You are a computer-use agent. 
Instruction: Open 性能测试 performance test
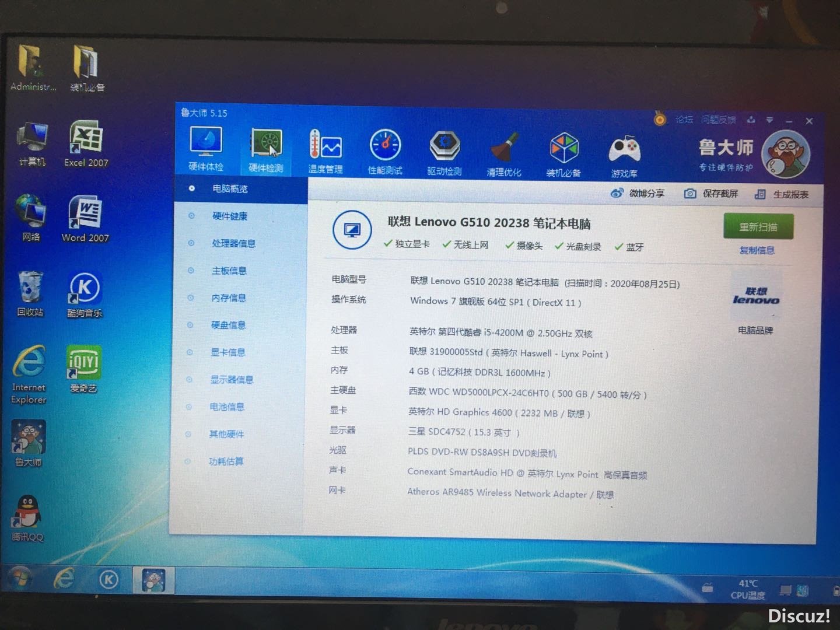click(x=385, y=152)
